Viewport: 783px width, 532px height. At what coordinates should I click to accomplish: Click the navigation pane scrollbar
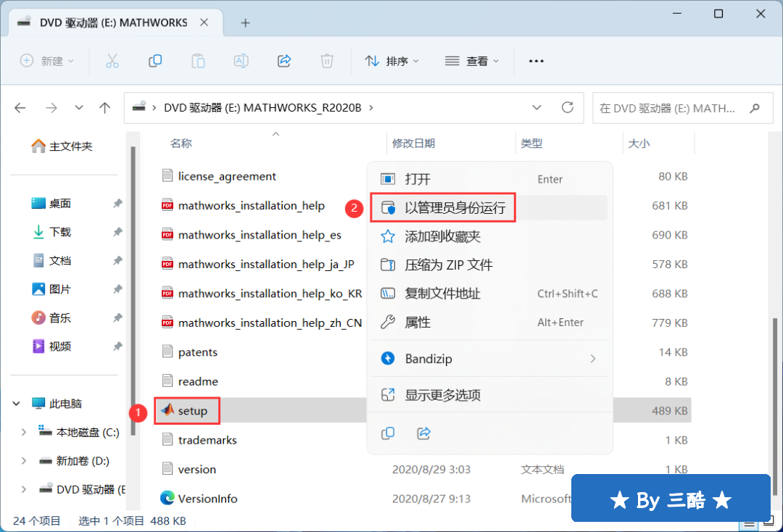(x=133, y=291)
